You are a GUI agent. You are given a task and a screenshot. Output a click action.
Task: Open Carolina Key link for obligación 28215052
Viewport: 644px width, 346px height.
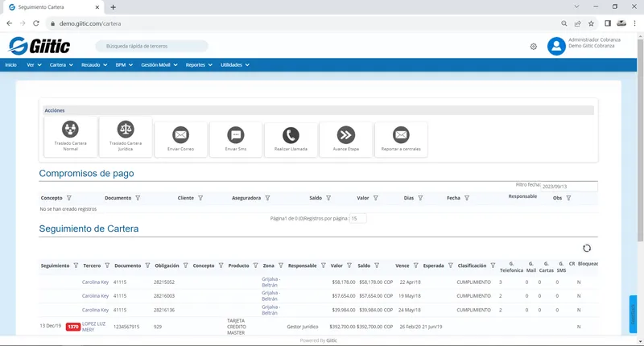(x=95, y=282)
